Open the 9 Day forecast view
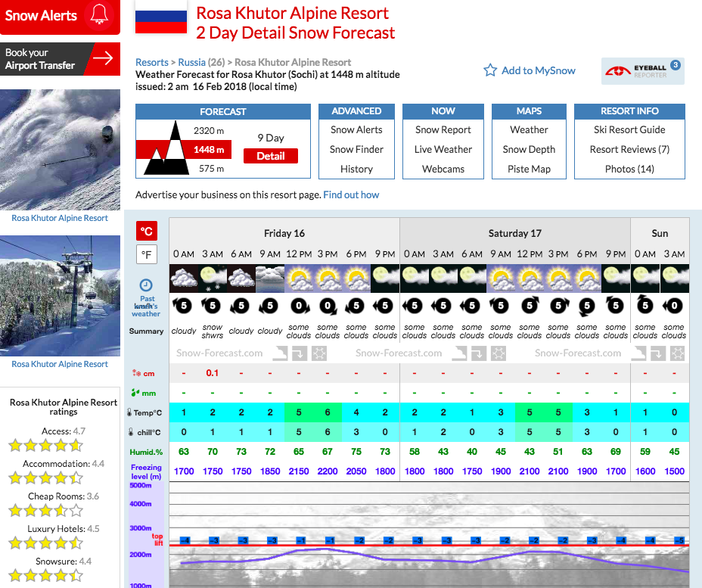This screenshot has height=588, width=702. pos(271,138)
